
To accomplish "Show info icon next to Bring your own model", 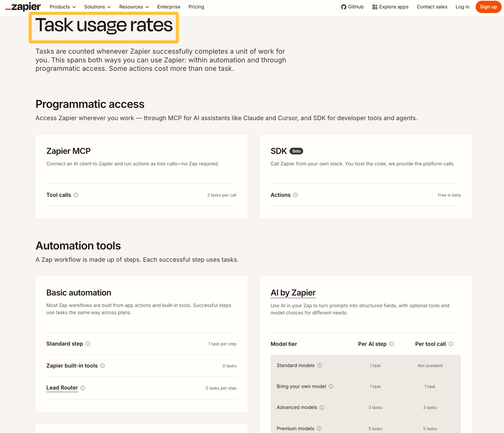I will 331,387.
